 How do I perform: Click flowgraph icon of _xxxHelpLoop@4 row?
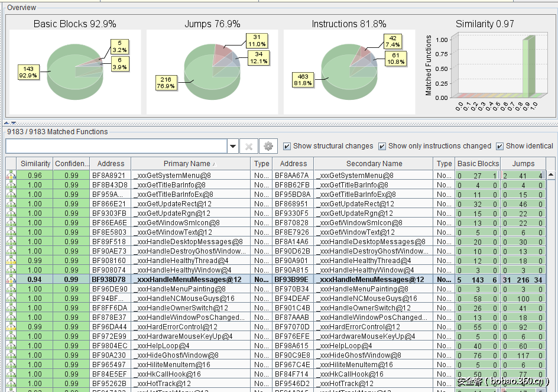[11, 346]
